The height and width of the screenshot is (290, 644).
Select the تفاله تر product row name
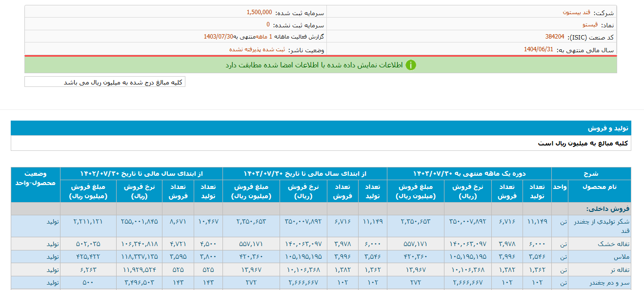pos(616,269)
